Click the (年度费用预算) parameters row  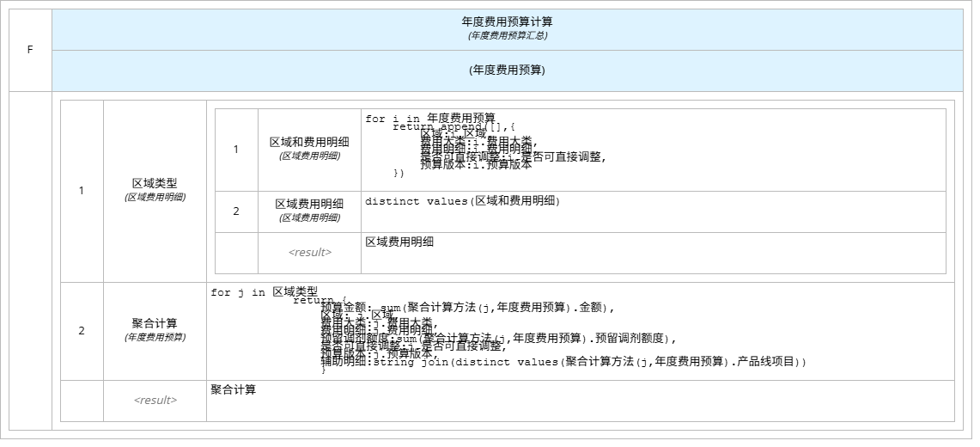pyautogui.click(x=507, y=70)
